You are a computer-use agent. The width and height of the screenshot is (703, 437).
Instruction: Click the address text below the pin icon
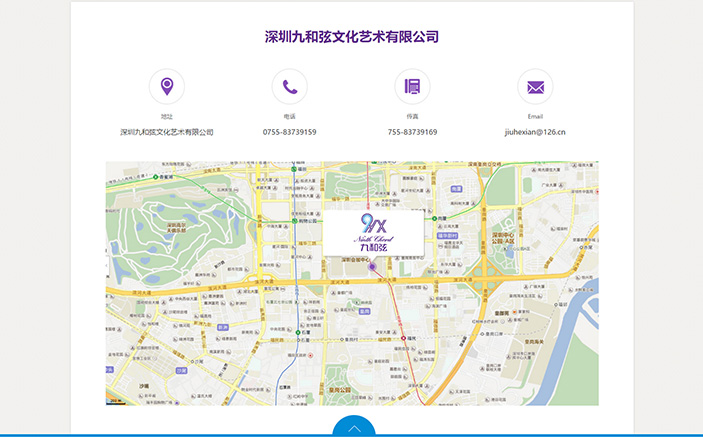[x=167, y=132]
